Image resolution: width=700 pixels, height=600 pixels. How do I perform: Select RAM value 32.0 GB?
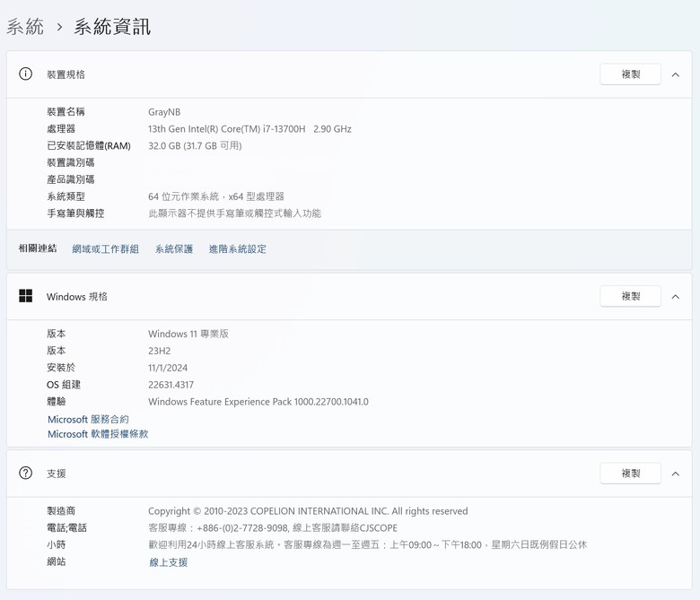click(x=195, y=146)
